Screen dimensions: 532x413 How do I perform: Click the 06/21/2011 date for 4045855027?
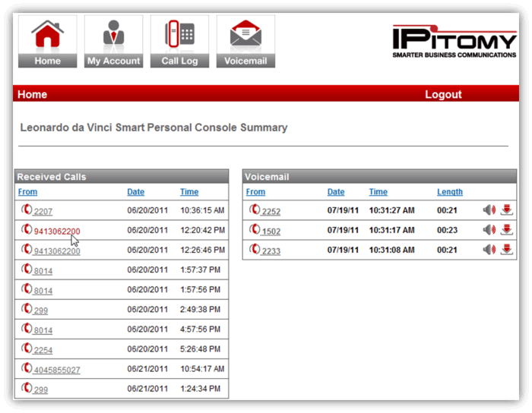[147, 369]
